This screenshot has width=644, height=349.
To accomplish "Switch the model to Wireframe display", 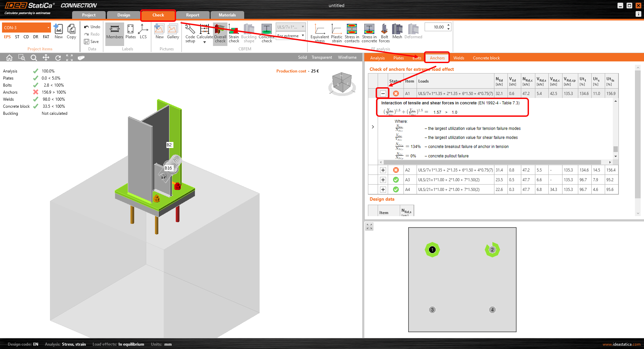I will coord(347,57).
